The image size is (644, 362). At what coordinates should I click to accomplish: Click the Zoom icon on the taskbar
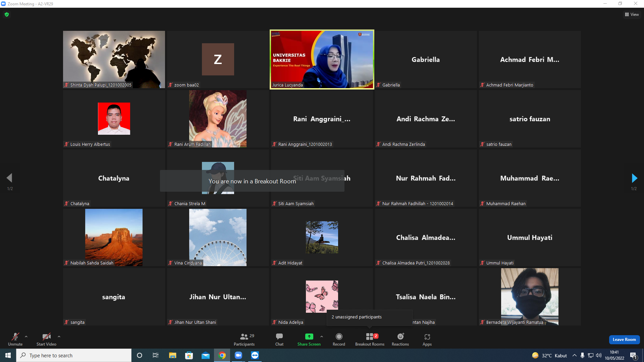238,355
